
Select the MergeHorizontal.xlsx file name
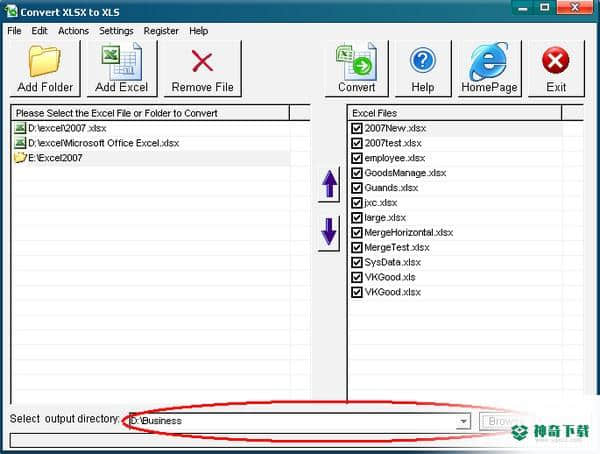[x=409, y=233]
